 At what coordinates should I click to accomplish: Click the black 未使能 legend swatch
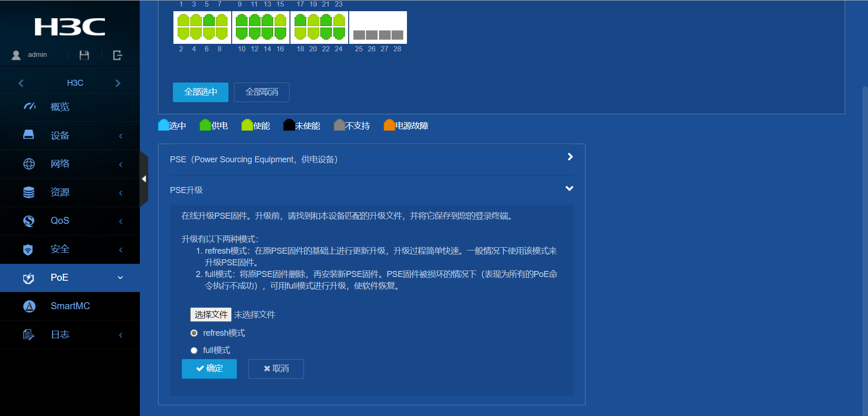(289, 125)
